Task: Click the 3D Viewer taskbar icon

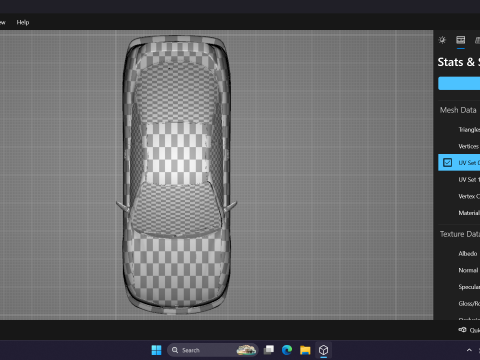Action: pos(323,350)
